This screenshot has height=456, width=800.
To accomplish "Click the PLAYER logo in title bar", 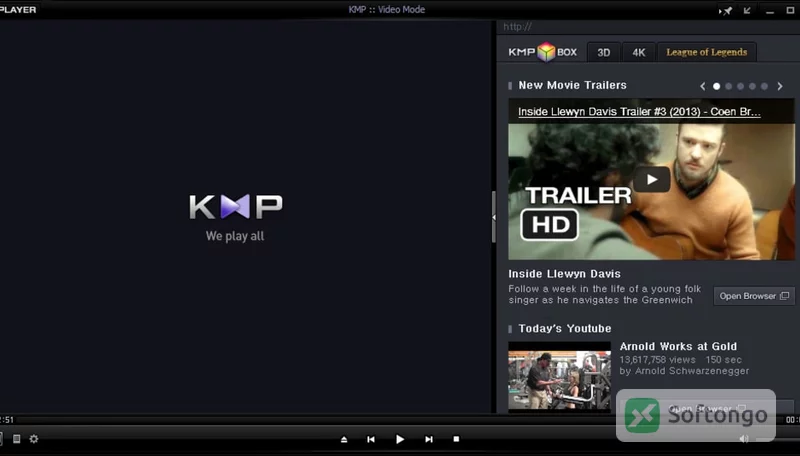I will (18, 10).
